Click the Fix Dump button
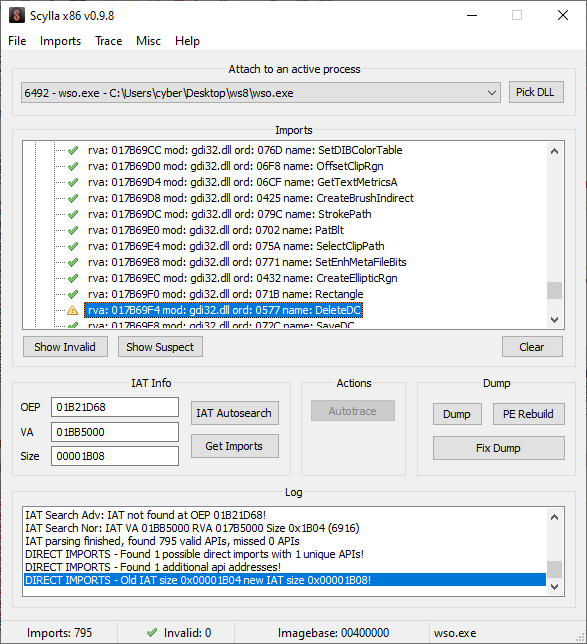This screenshot has width=587, height=644. (x=499, y=448)
